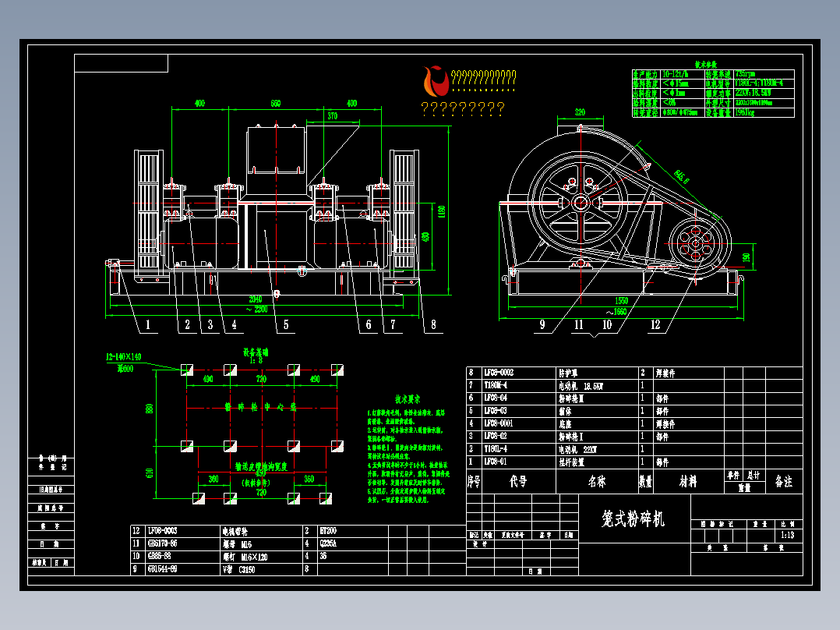
Task: Click callout number 9 under side view
Action: coord(542,325)
